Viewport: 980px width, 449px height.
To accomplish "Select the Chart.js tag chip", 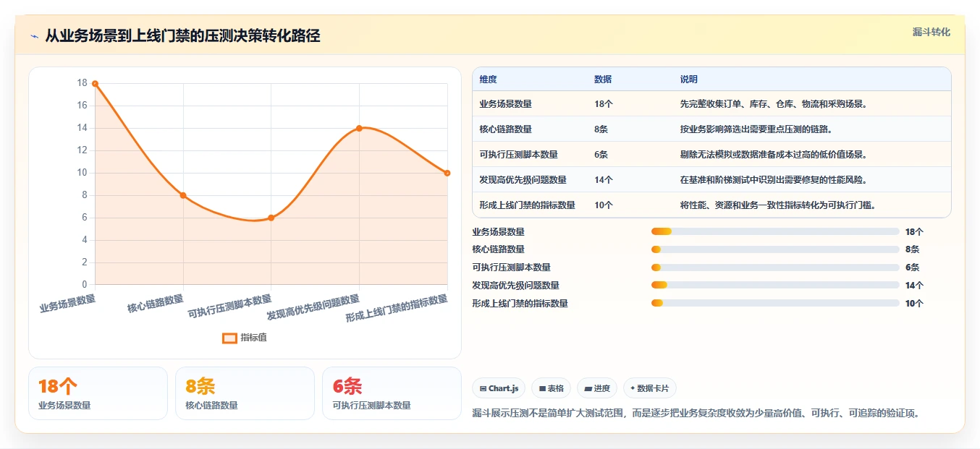I will [499, 388].
